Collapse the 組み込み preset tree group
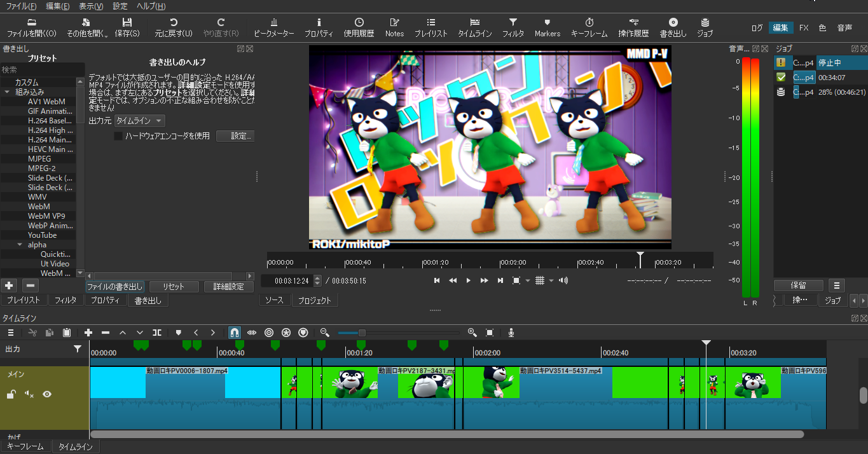This screenshot has width=868, height=454. (7, 92)
